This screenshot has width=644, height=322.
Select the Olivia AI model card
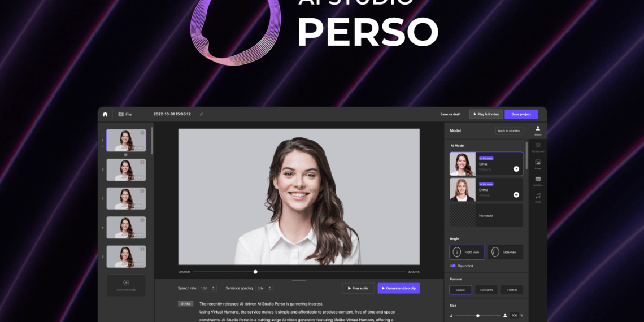[486, 164]
